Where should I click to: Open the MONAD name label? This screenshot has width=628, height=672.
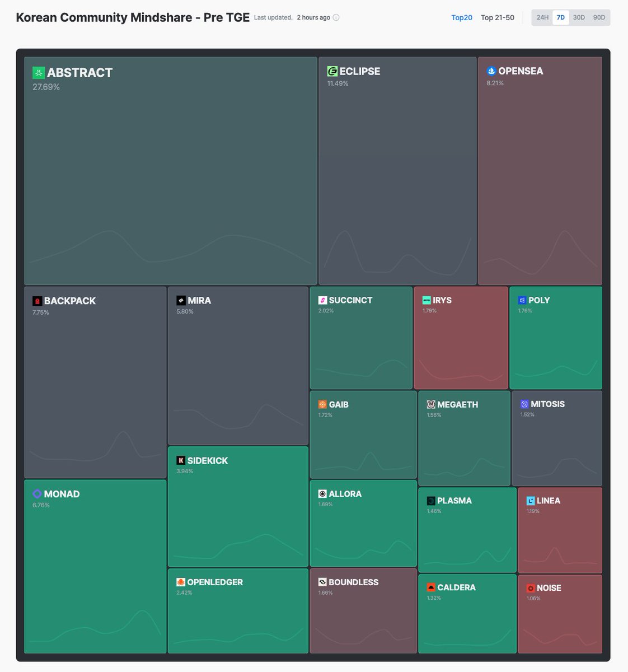62,494
